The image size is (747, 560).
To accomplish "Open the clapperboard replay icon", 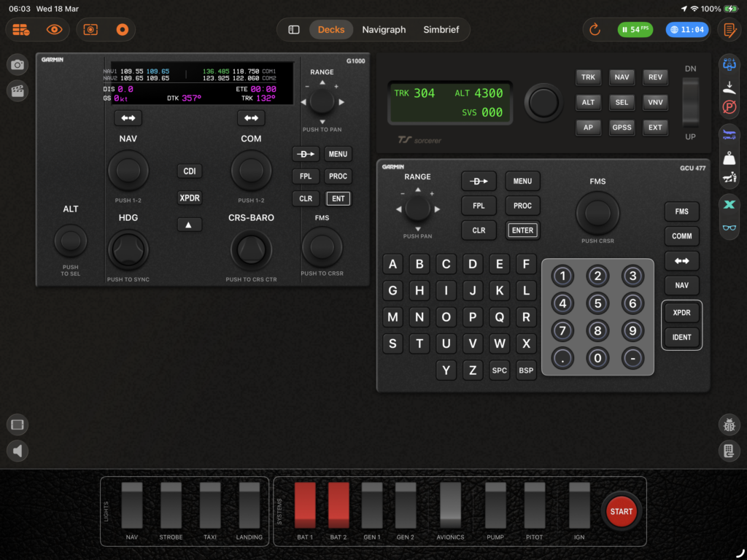I will (18, 90).
